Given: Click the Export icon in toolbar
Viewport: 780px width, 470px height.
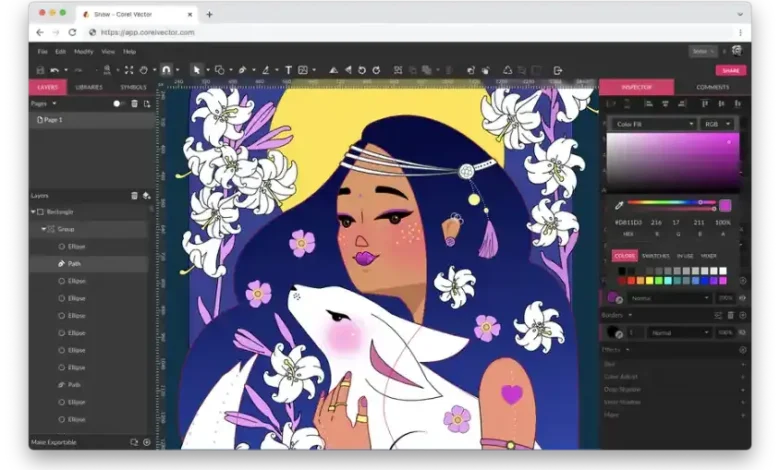Looking at the screenshot, I should tap(558, 70).
